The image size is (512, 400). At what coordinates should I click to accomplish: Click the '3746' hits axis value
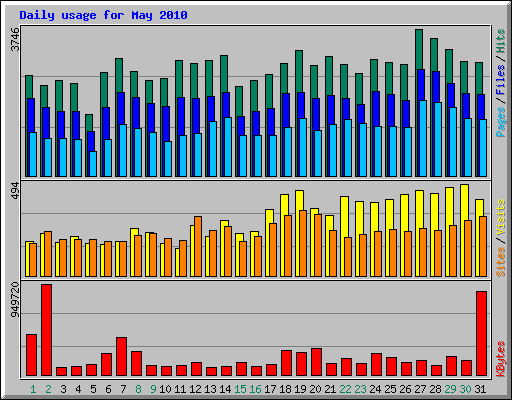point(15,39)
